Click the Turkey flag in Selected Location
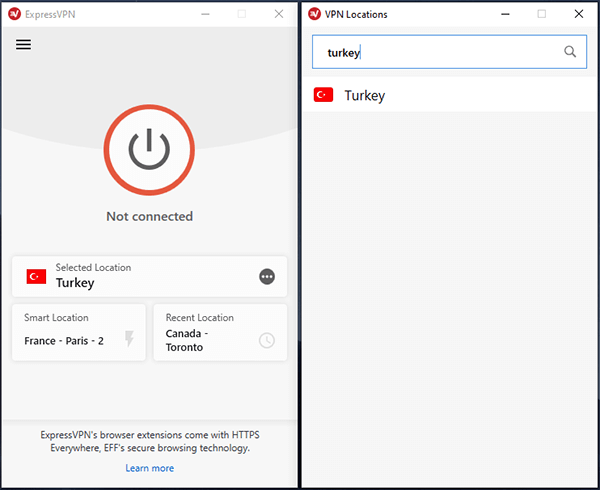 (x=36, y=277)
